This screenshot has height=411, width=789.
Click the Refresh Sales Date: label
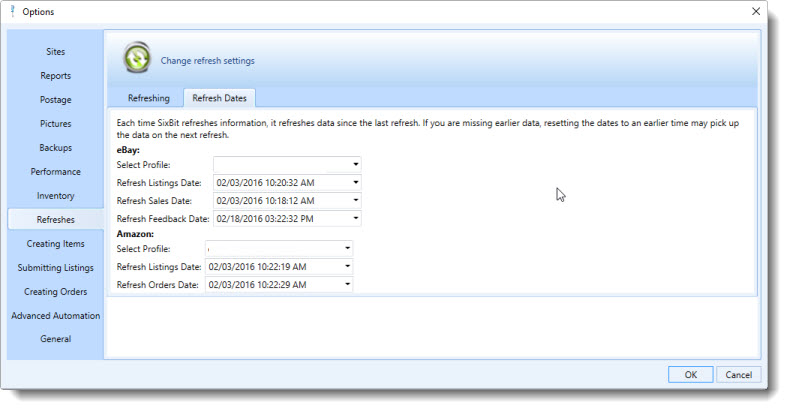coord(154,201)
